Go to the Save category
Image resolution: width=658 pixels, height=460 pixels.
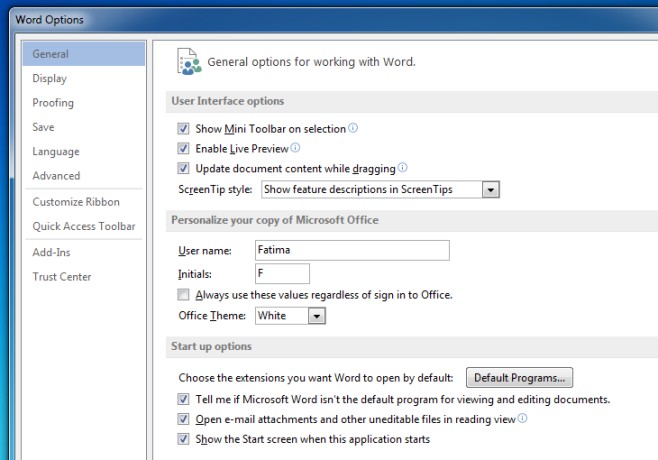84,127
